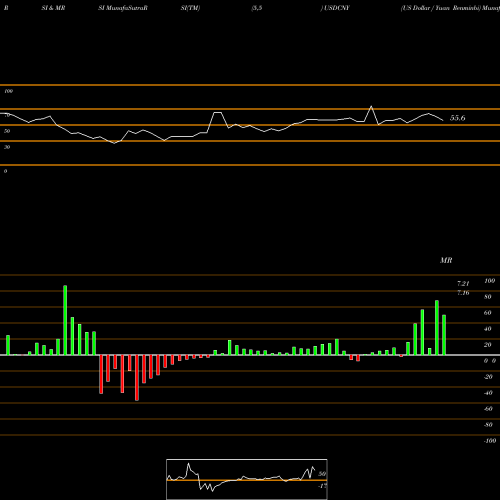Click the USDCNY symbol text in header
Viewport: 500px width, 500px height.
click(x=337, y=8)
